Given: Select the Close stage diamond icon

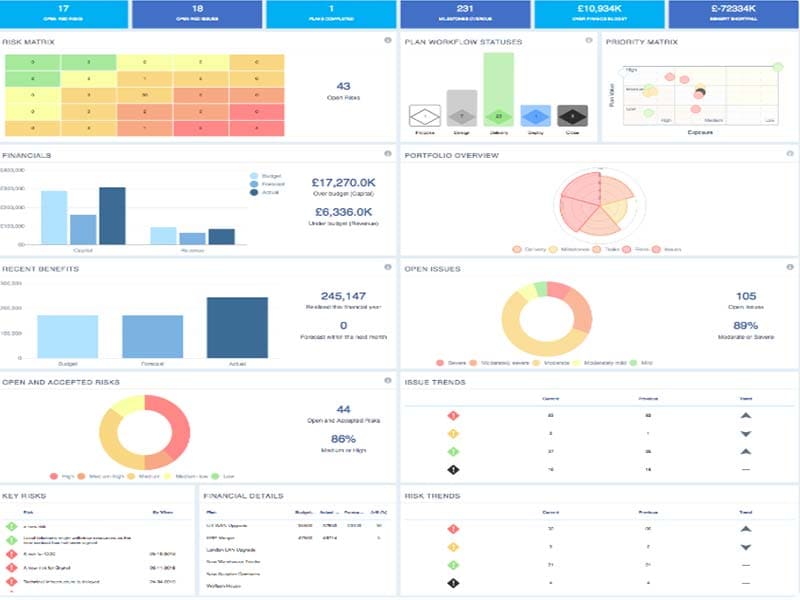Looking at the screenshot, I should coord(572,116).
